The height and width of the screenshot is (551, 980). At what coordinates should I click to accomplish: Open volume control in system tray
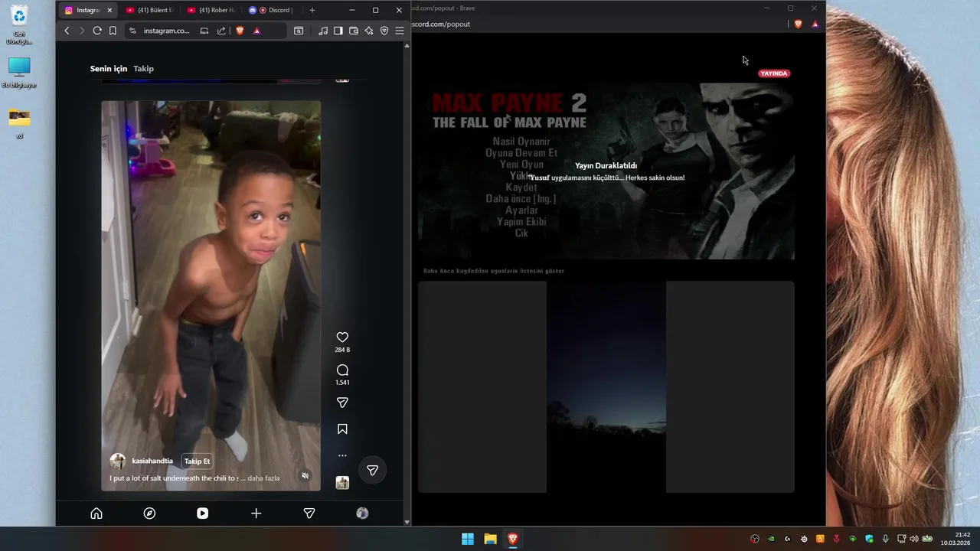coord(913,539)
